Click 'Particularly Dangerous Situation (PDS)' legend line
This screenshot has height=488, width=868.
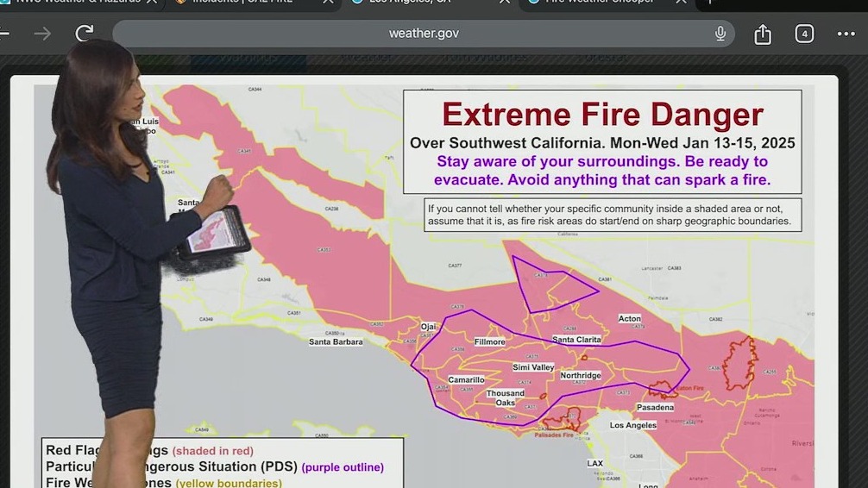pos(172,466)
